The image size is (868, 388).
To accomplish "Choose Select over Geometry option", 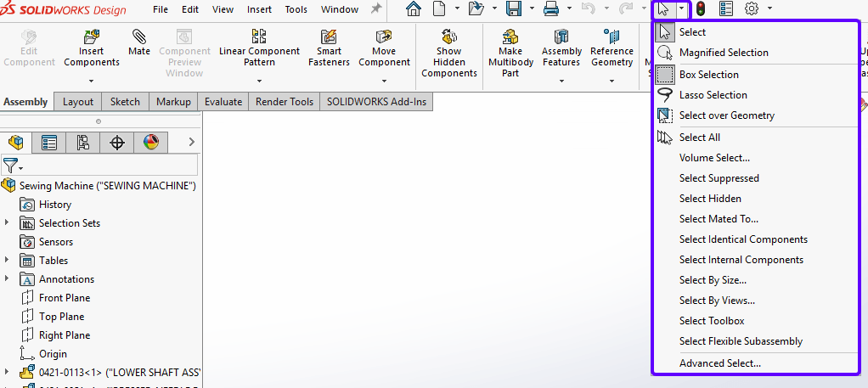I will pos(756,115).
